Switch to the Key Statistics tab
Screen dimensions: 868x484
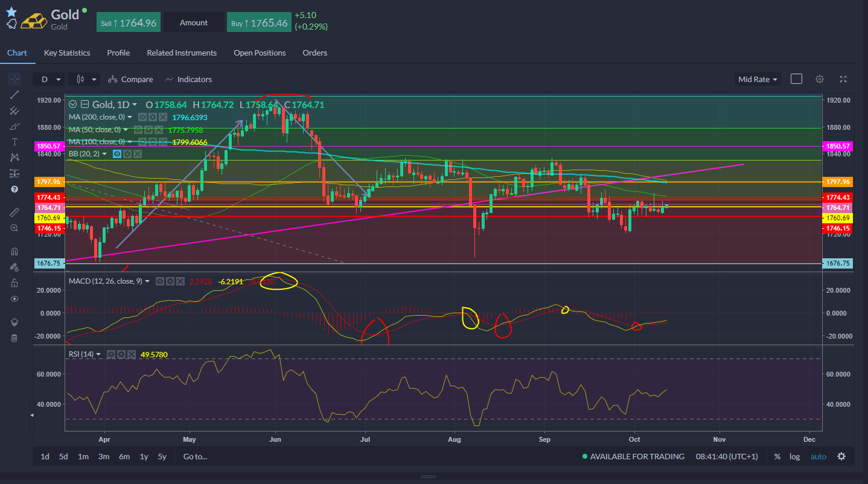(x=67, y=53)
